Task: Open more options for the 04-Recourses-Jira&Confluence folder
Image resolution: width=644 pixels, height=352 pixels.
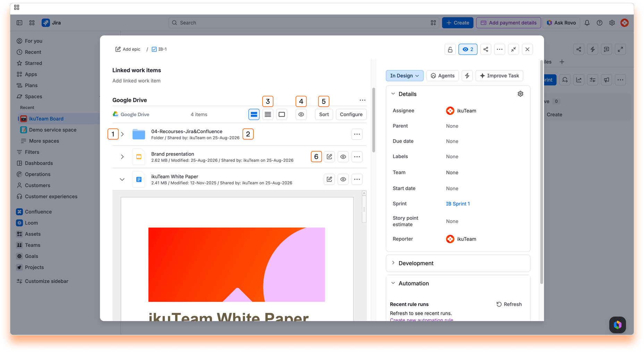Action: pyautogui.click(x=357, y=134)
